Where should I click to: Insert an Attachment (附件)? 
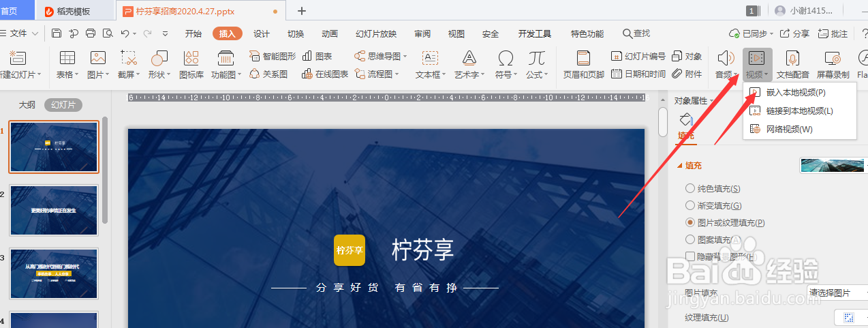[687, 74]
